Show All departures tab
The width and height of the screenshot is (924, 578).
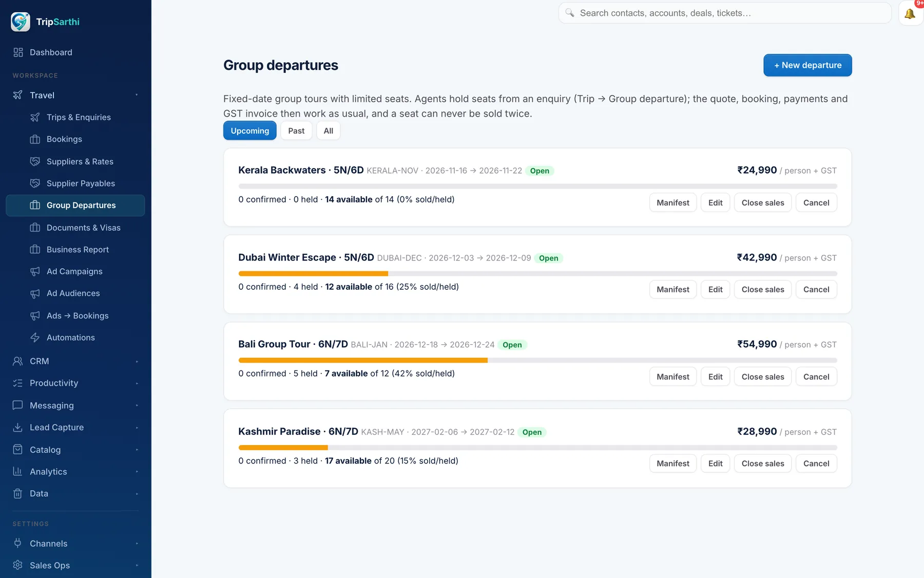coord(329,130)
